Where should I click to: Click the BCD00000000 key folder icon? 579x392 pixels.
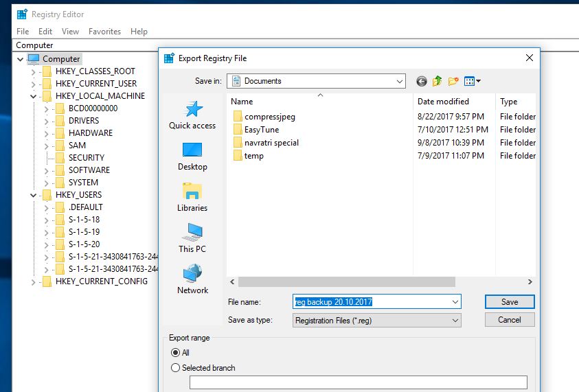(60, 108)
